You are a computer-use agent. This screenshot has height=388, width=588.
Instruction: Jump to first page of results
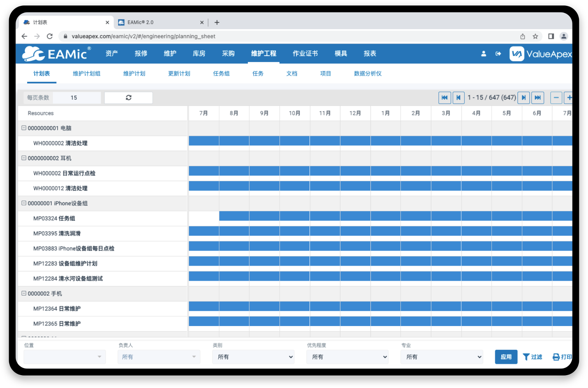pos(444,98)
